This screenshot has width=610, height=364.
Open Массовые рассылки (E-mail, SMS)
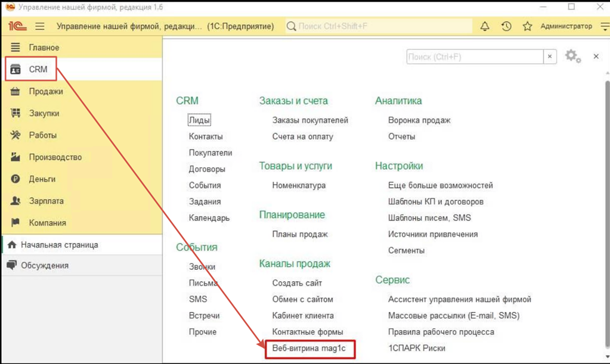coord(454,315)
